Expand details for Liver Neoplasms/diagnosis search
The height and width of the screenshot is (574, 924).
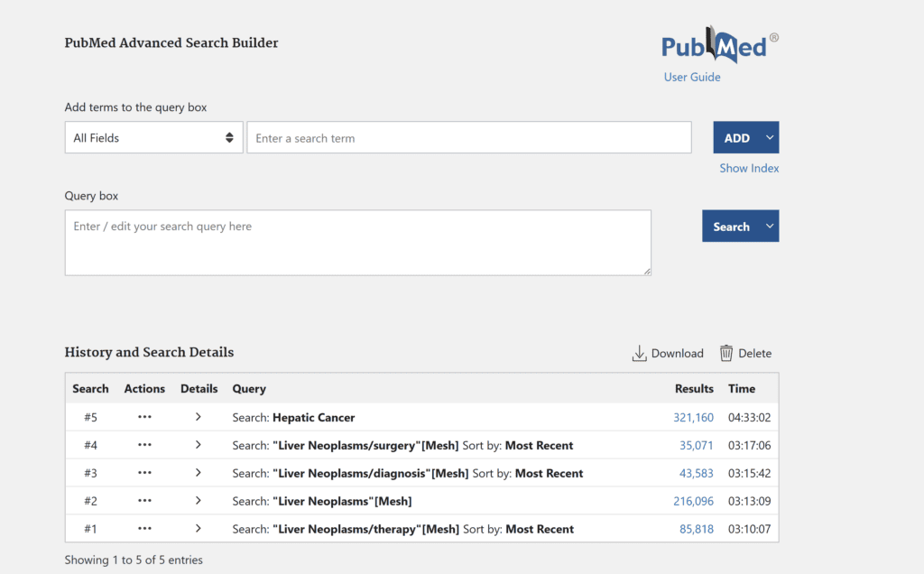click(198, 473)
